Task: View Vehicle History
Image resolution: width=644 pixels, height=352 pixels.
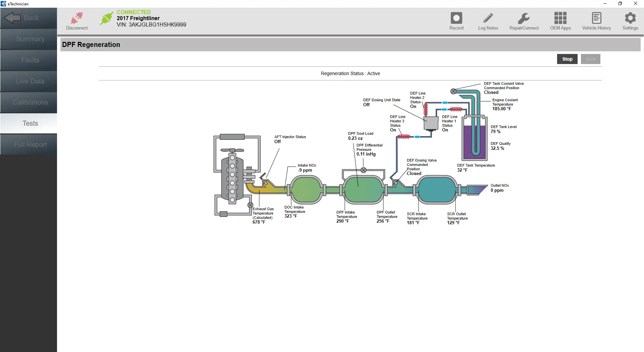Action: 596,21
